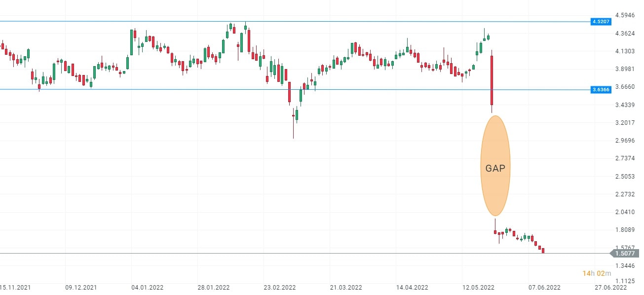Click the 2.5053 value on price axis
644x295 pixels.
tap(625, 177)
